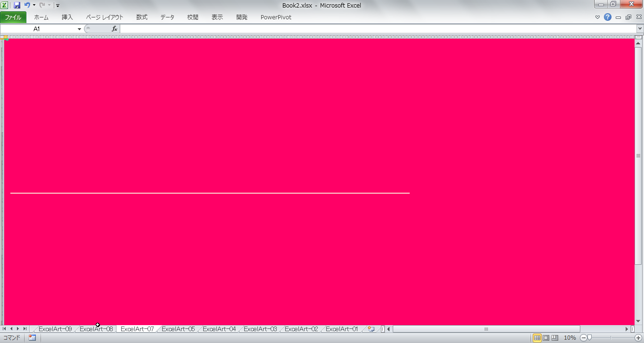Minimize the workbook window inside Excel
The width and height of the screenshot is (644, 343).
619,17
